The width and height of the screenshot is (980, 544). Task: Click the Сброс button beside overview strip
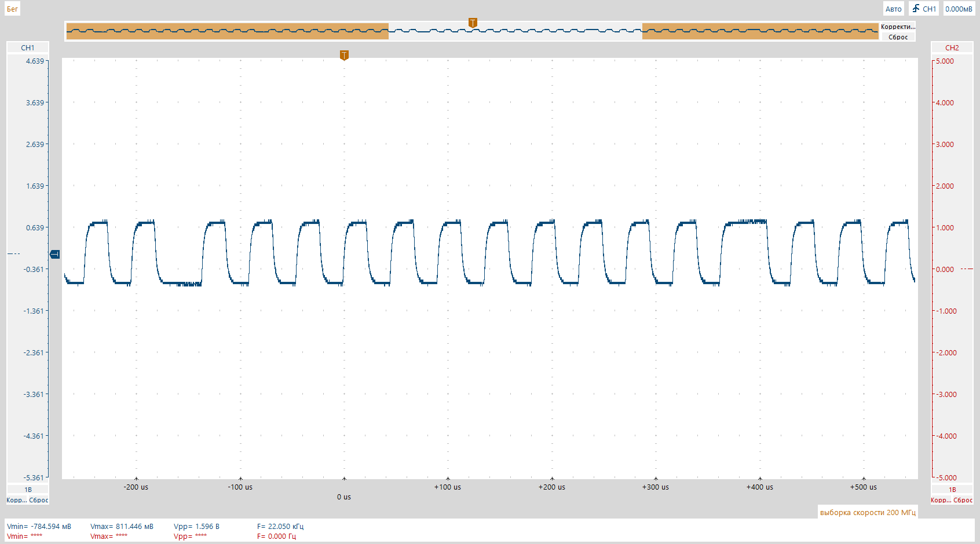pyautogui.click(x=898, y=37)
